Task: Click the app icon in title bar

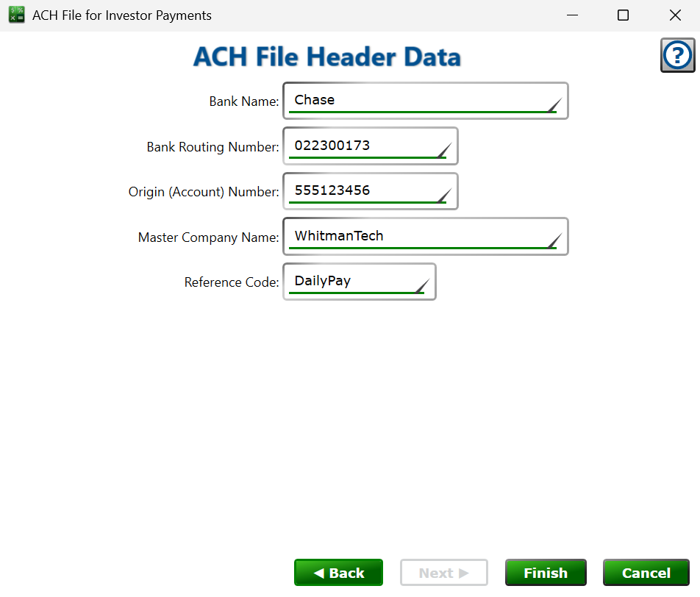Action: pyautogui.click(x=16, y=15)
